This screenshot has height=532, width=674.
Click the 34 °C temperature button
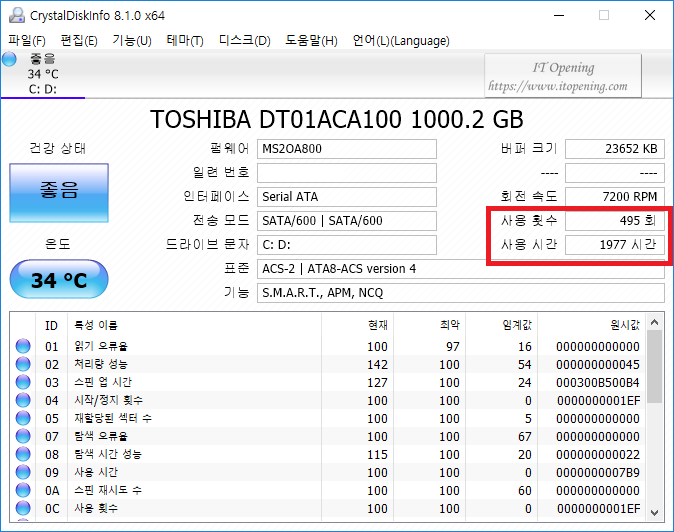[59, 279]
